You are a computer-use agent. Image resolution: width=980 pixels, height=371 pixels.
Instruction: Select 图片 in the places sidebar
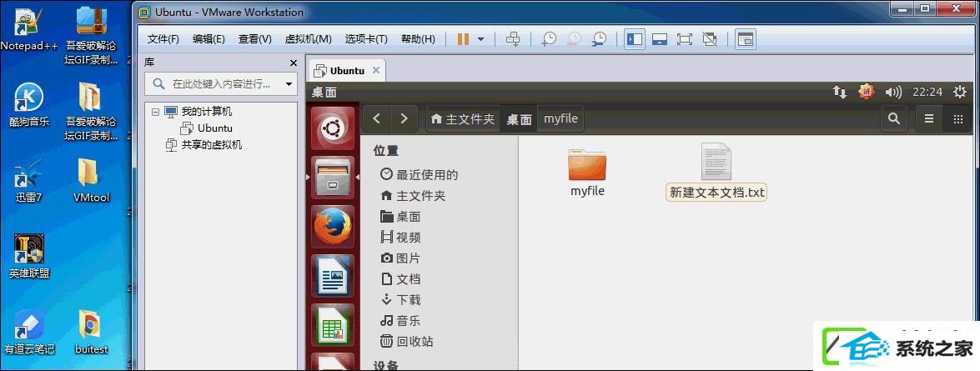click(x=400, y=258)
